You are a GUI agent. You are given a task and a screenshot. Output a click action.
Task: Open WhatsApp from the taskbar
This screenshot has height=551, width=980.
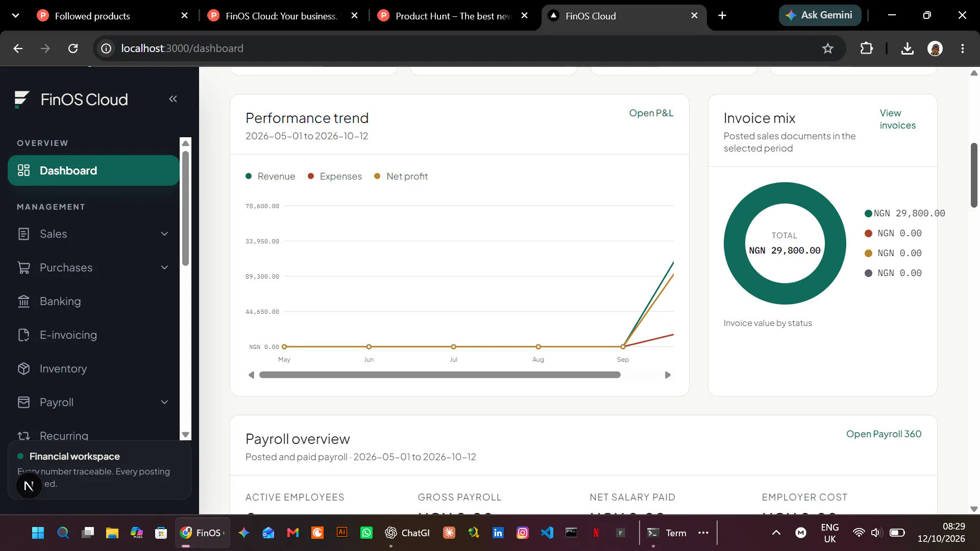(366, 533)
